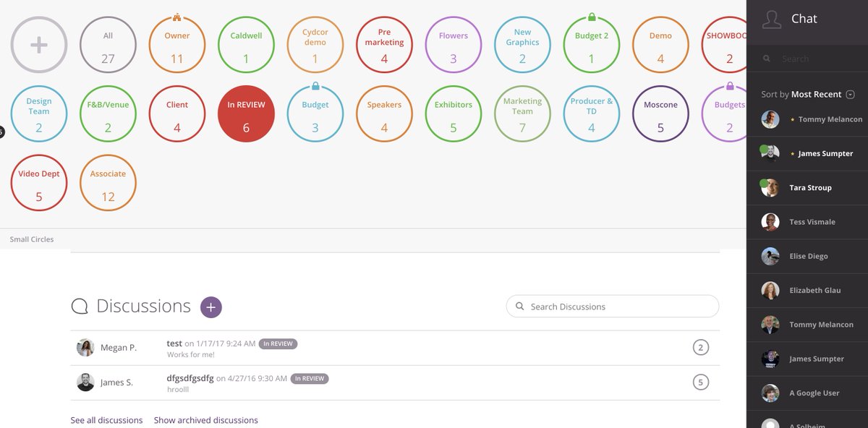This screenshot has width=868, height=428.
Task: Expand the black tab on the far left edge
Action: point(2,131)
